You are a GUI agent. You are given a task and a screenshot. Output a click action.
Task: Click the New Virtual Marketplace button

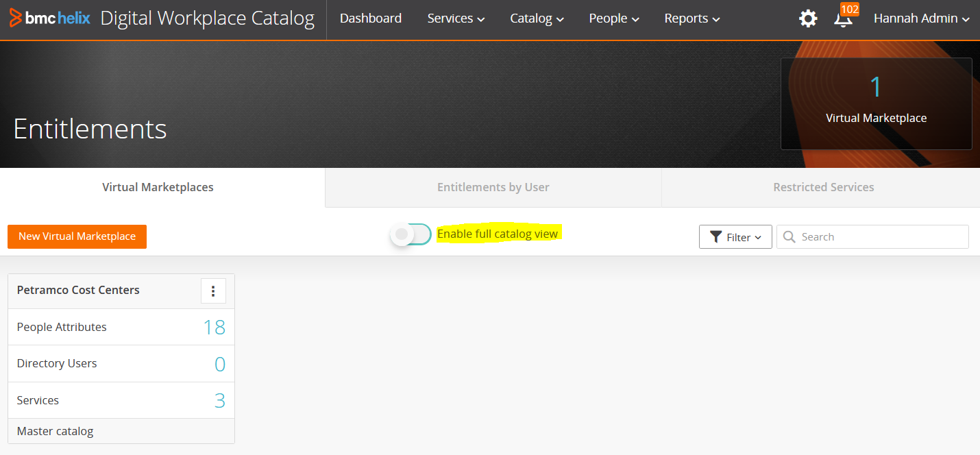[77, 236]
